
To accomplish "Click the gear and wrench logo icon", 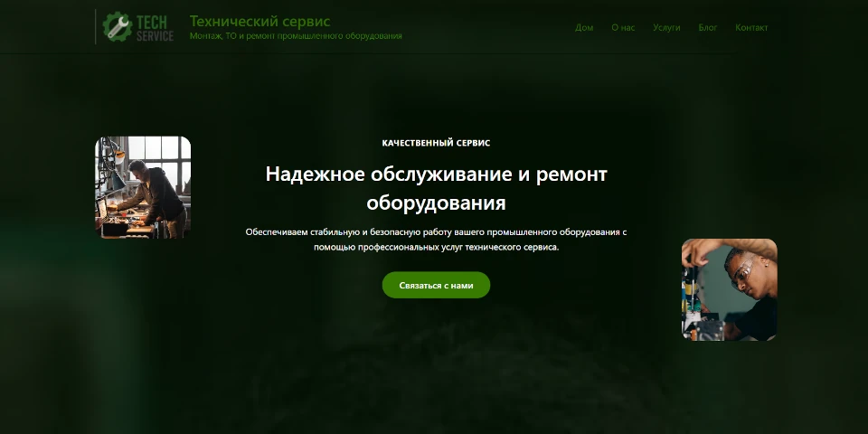I will tap(117, 26).
